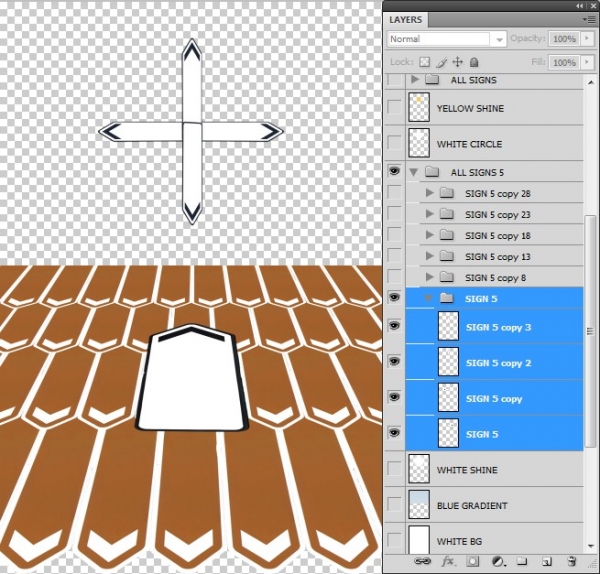Show the WHITE SHINE layer

point(395,468)
